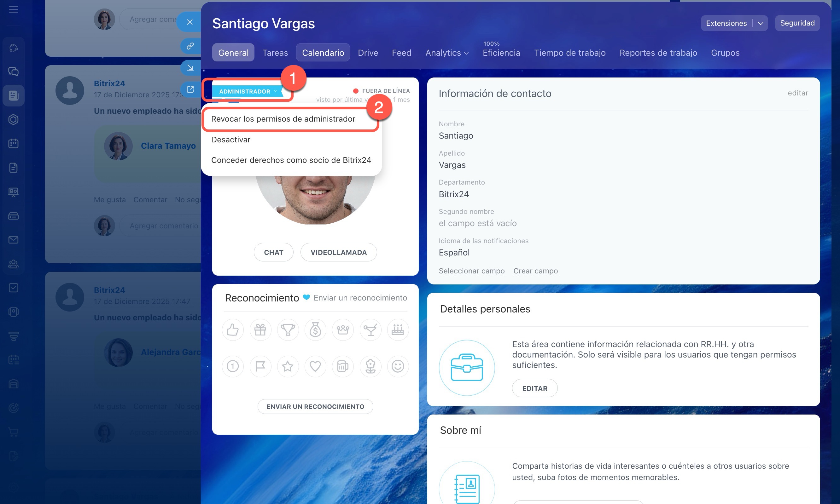840x504 pixels.
Task: Click the copy link icon on slider edge
Action: pyautogui.click(x=190, y=46)
